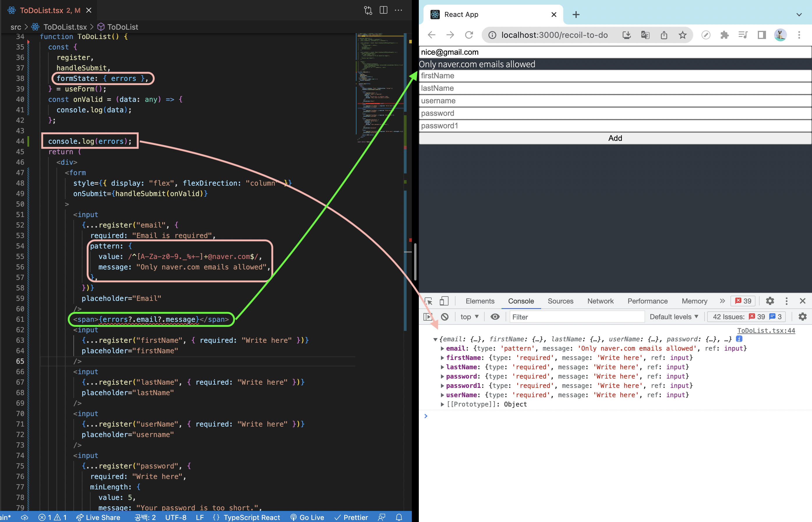812x522 pixels.
Task: Expand the email error object entry
Action: [x=442, y=349]
